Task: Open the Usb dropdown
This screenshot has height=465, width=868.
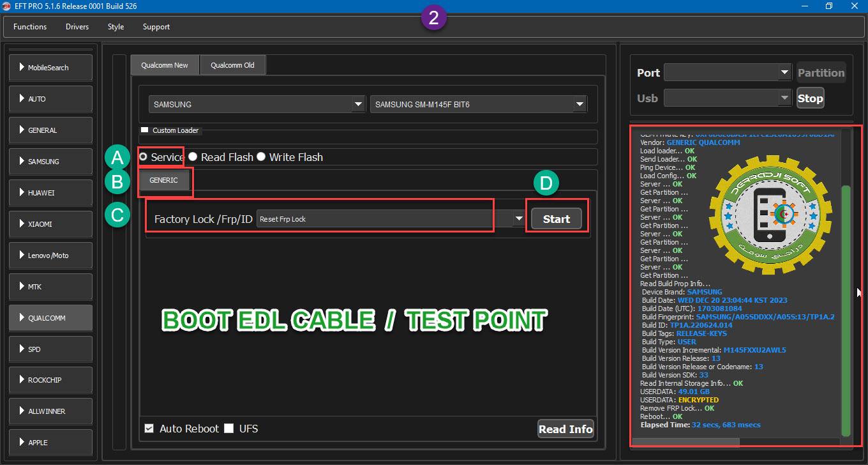Action: [x=728, y=98]
